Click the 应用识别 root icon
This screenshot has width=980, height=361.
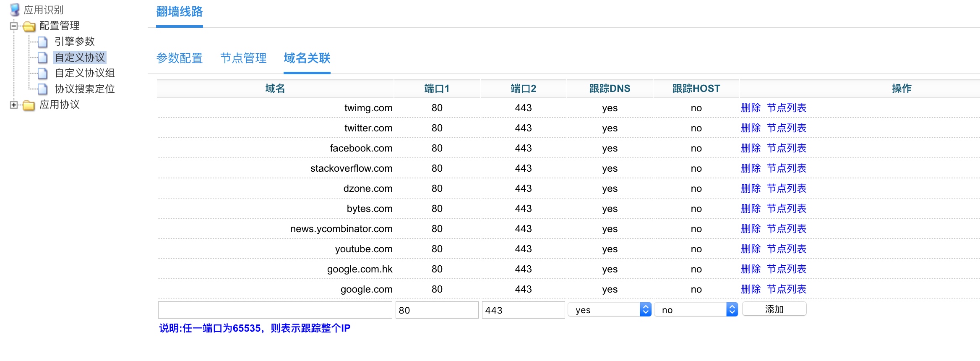(15, 9)
